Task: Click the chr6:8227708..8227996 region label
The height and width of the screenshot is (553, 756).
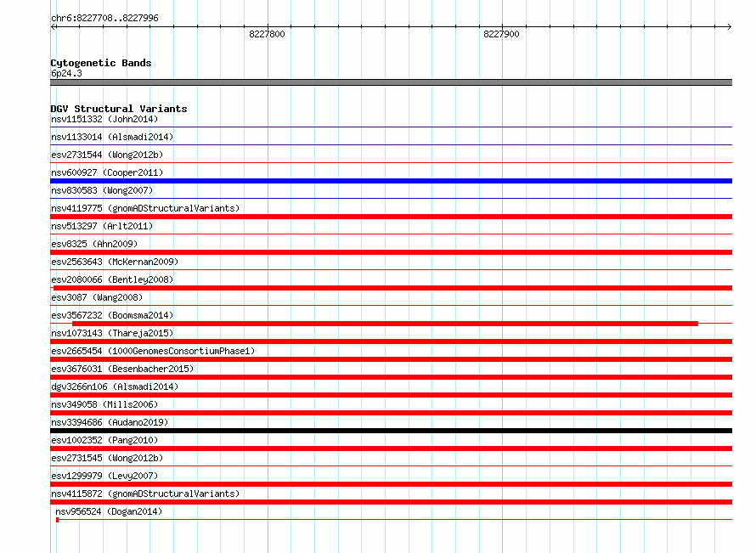Action: pyautogui.click(x=104, y=19)
